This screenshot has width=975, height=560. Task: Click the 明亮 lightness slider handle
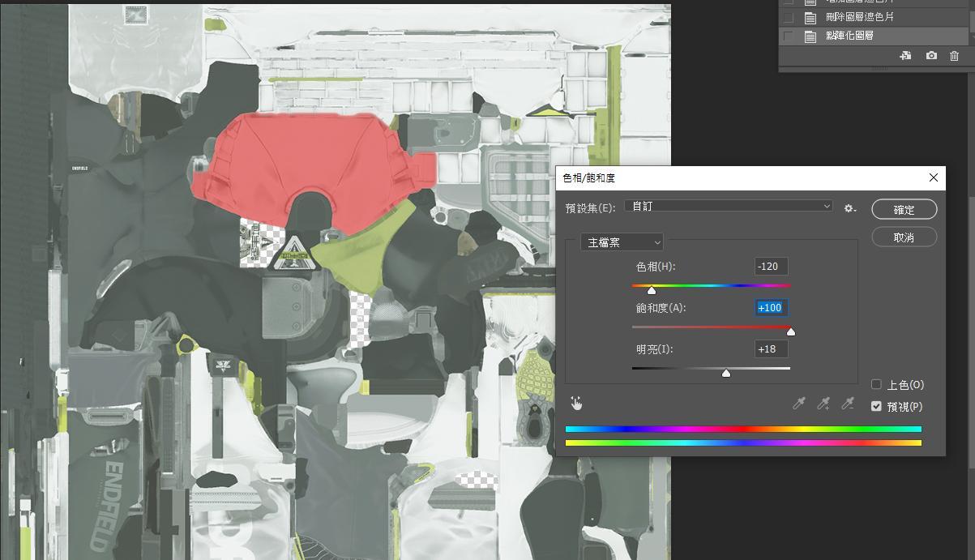point(726,373)
